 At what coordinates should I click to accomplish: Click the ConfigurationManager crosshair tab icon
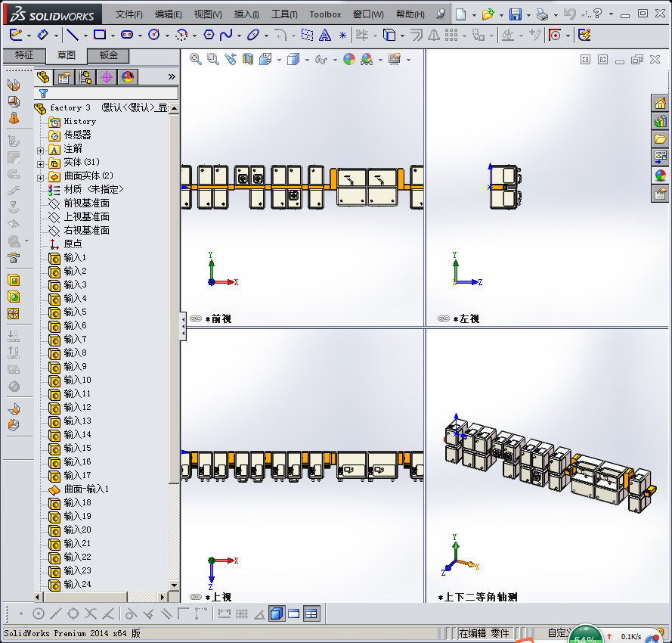tap(107, 76)
